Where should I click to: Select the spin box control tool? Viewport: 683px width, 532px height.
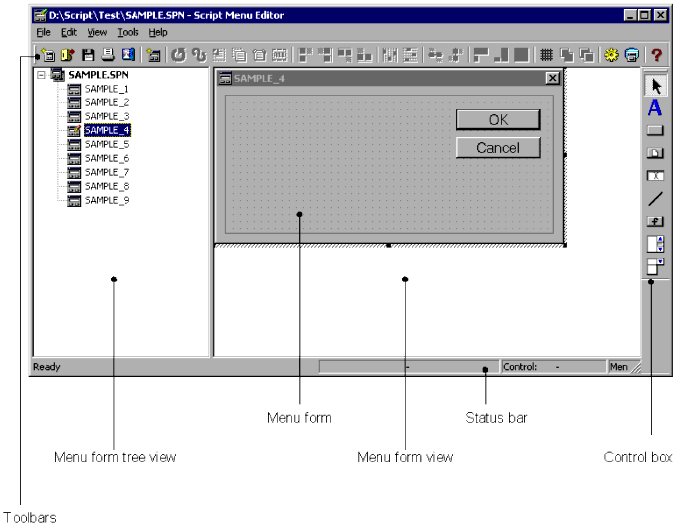[x=655, y=243]
